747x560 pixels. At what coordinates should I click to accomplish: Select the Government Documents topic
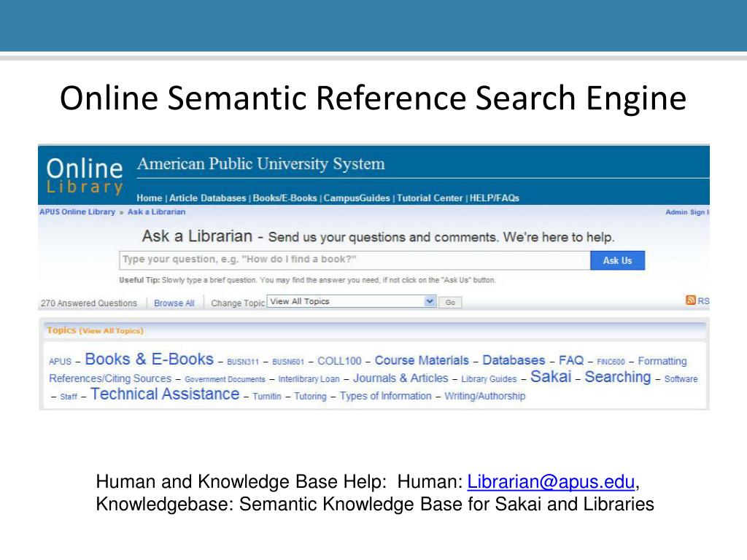point(225,379)
